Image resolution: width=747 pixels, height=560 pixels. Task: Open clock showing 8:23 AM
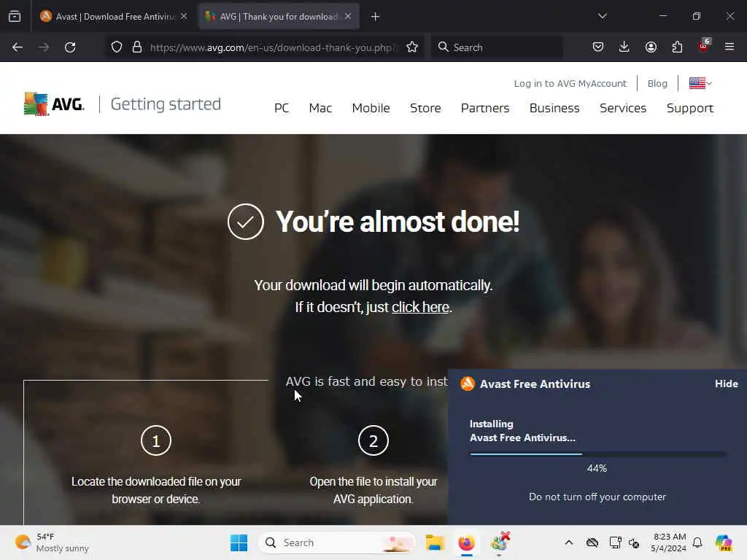pyautogui.click(x=669, y=542)
